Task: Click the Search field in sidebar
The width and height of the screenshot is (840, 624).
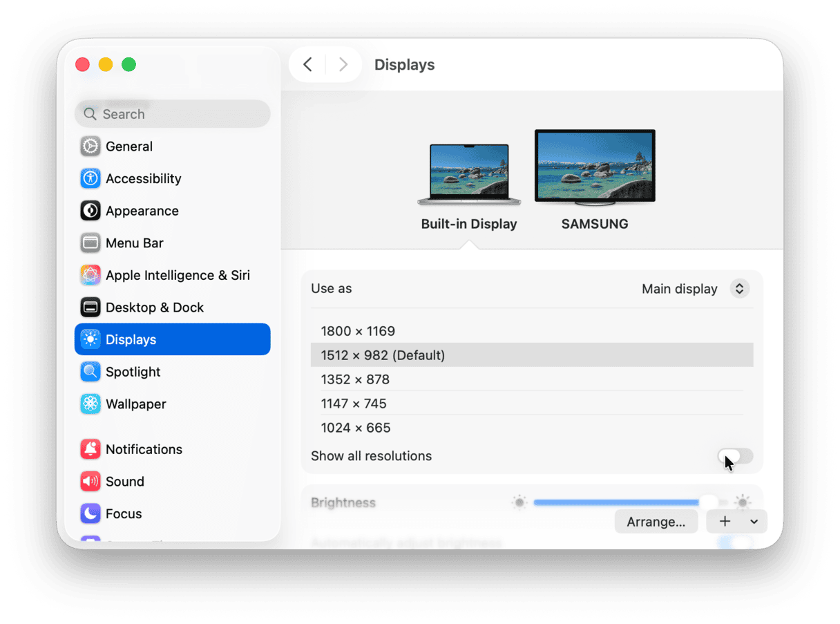Action: coord(173,114)
